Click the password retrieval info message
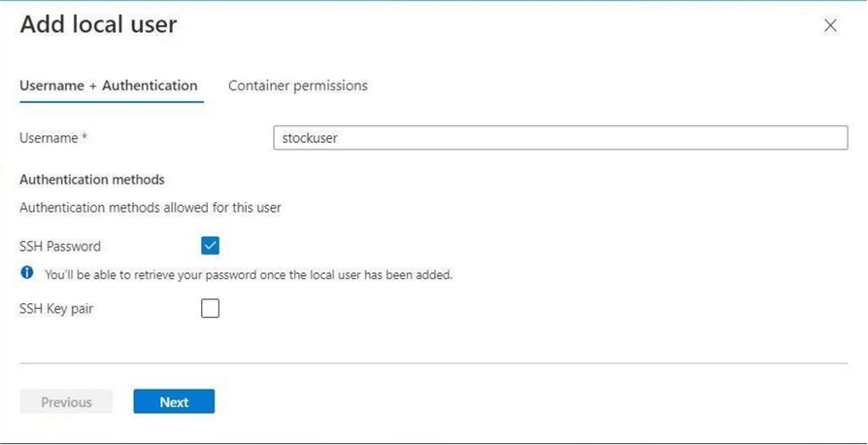This screenshot has width=868, height=445. tap(249, 275)
